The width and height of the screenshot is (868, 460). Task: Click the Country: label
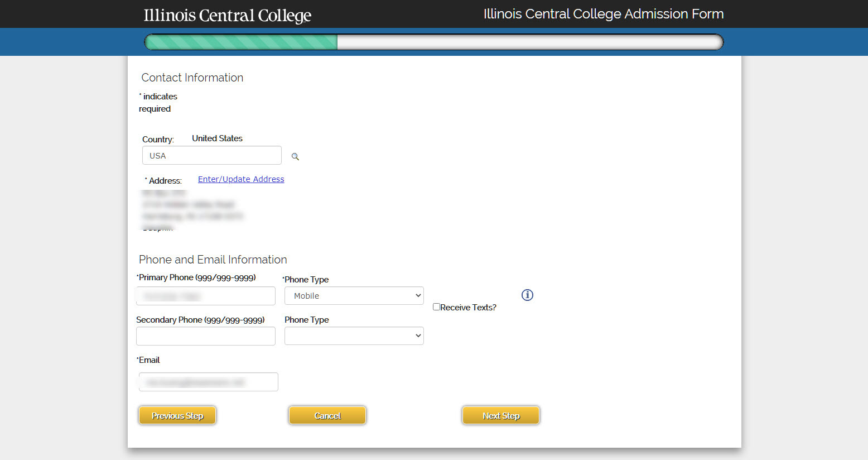(158, 140)
